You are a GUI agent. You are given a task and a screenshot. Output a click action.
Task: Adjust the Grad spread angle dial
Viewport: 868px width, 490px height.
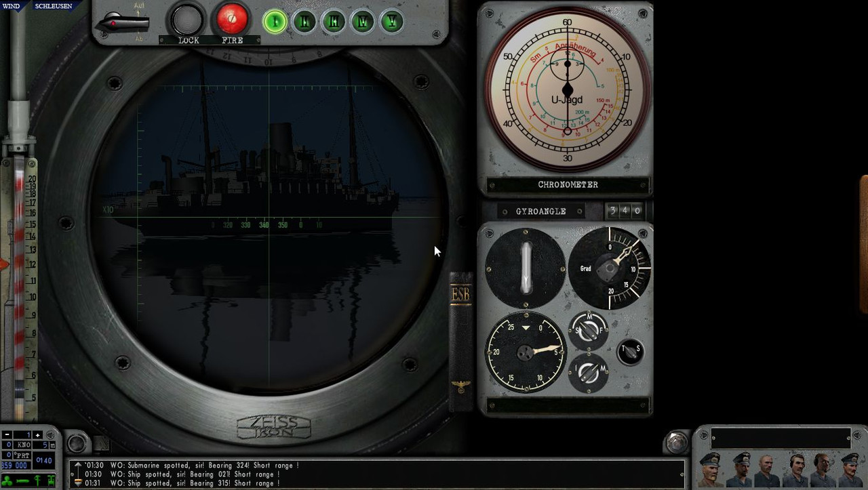[609, 268]
